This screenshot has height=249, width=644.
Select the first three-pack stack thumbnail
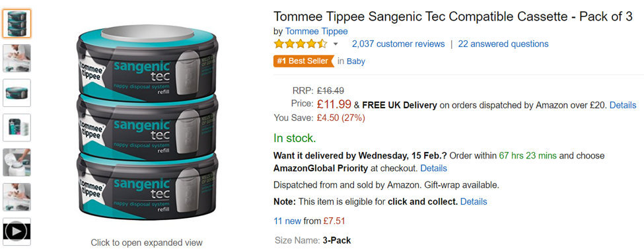[17, 23]
